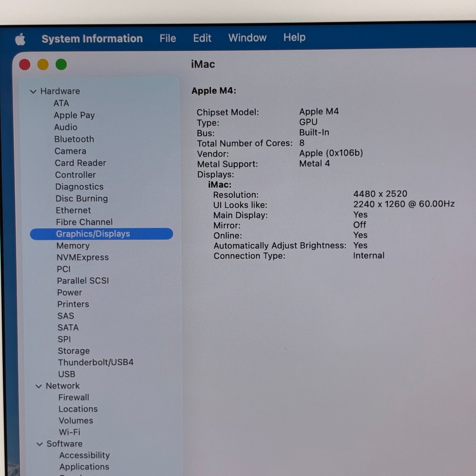
Task: Select SPI in the sidebar
Action: tap(64, 339)
